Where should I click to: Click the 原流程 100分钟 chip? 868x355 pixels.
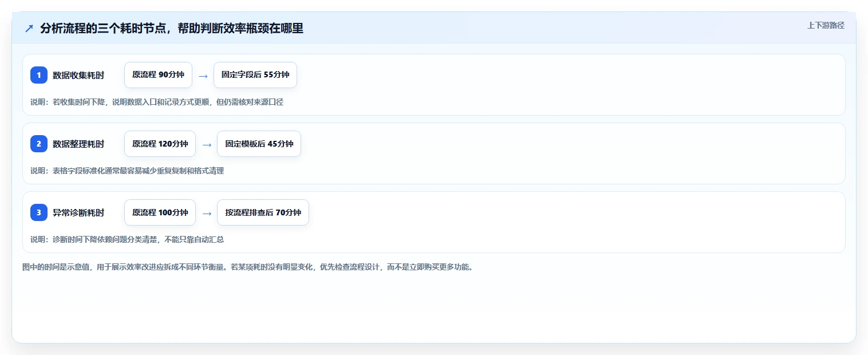[160, 212]
